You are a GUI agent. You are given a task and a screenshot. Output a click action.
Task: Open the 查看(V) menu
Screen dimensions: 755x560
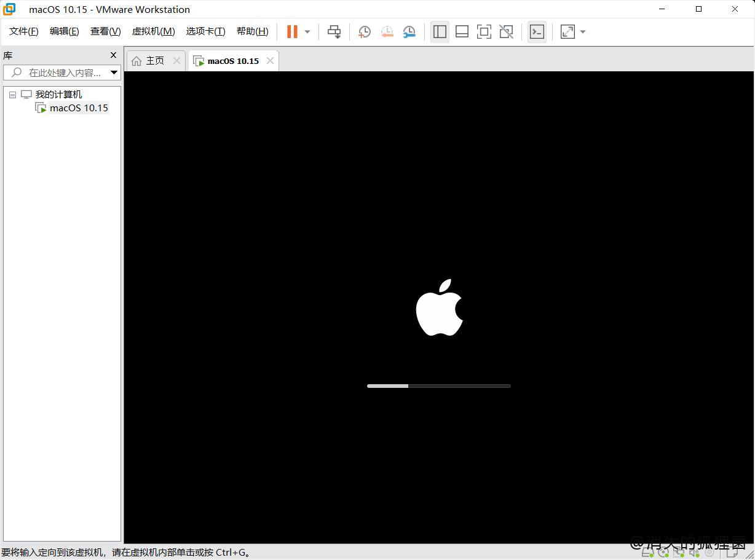(106, 31)
